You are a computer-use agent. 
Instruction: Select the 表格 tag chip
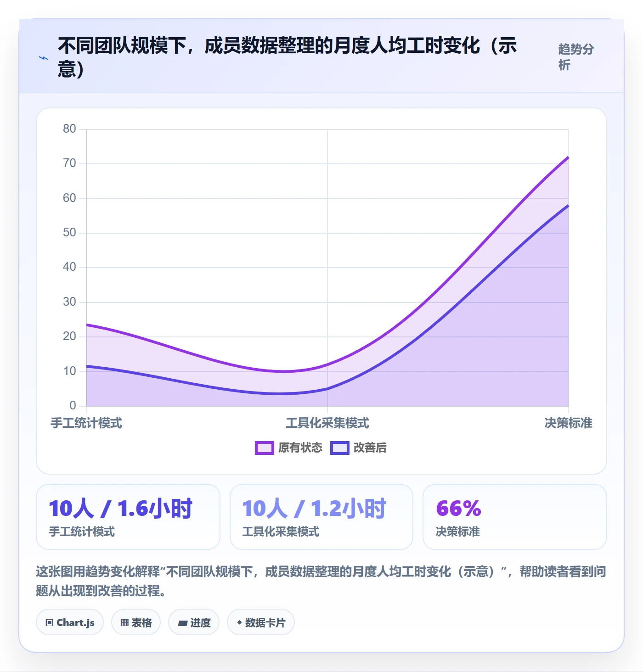(x=136, y=622)
